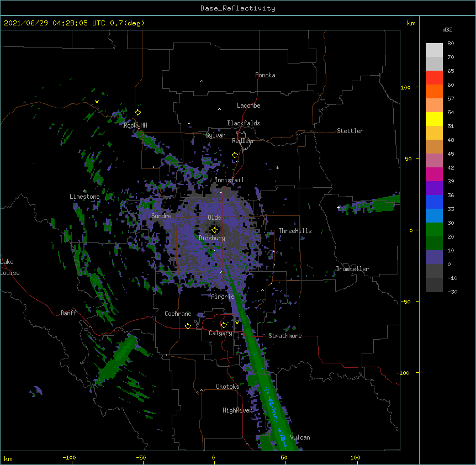Pick the bright green 20-30 dBZ legend swatch

click(434, 230)
